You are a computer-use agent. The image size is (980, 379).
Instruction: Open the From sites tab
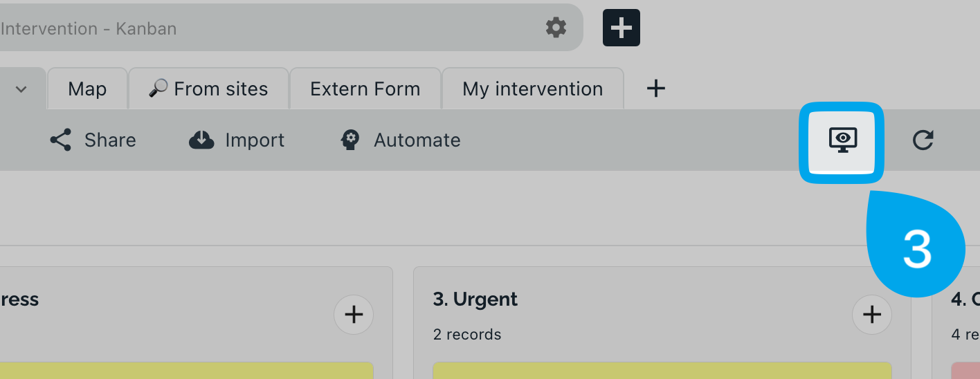point(208,89)
